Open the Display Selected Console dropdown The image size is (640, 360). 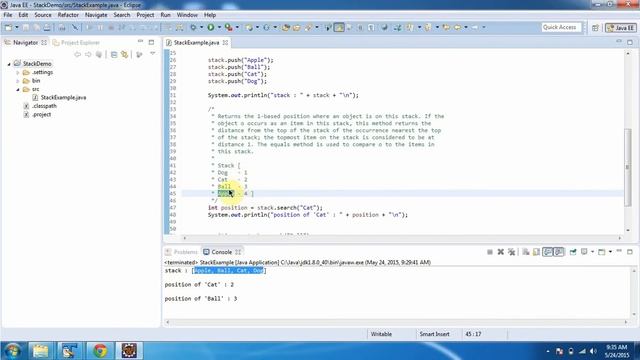pos(593,252)
